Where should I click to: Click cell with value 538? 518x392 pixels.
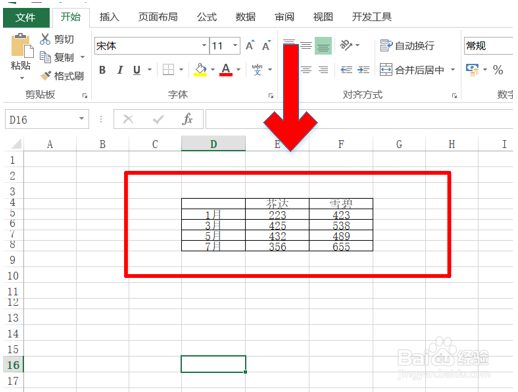341,225
